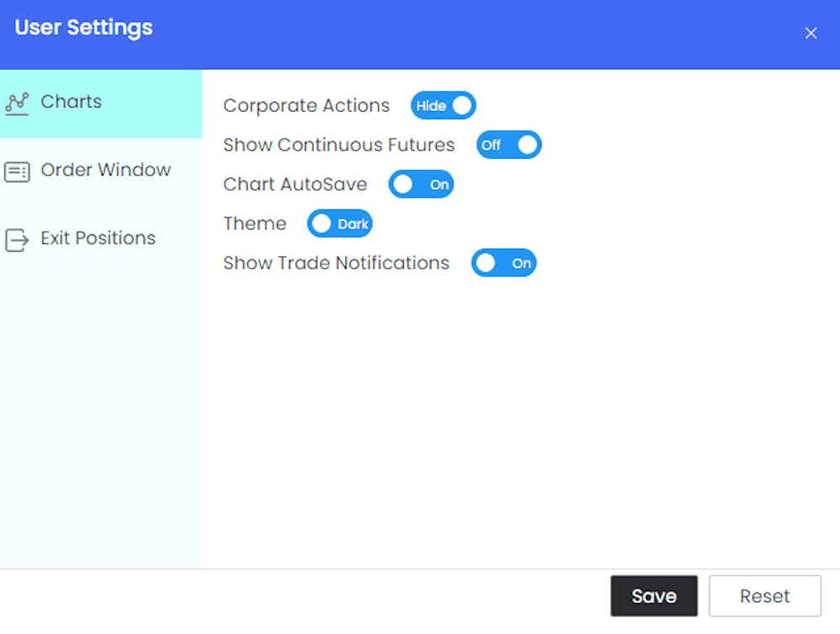Click the Theme setting label
The width and height of the screenshot is (840, 634).
point(255,224)
